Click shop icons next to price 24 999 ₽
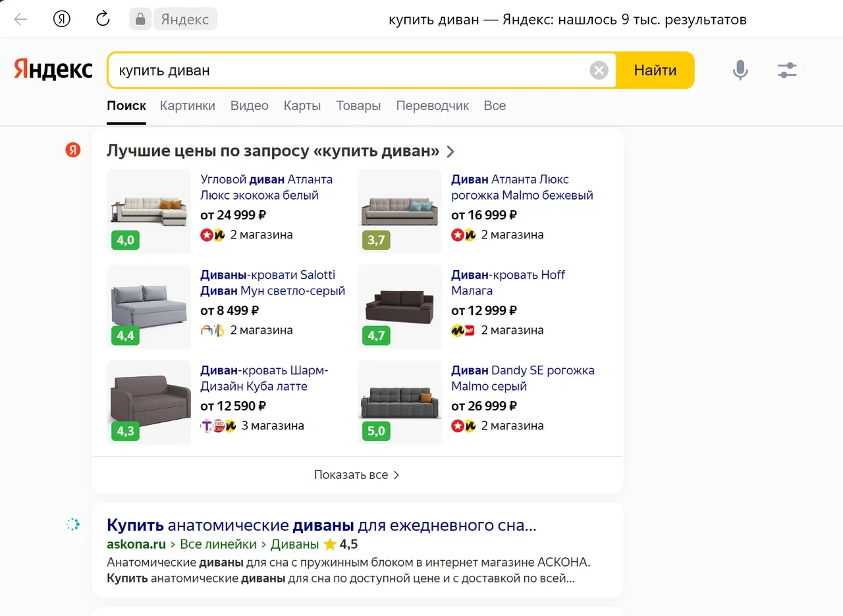The width and height of the screenshot is (843, 616). click(213, 235)
